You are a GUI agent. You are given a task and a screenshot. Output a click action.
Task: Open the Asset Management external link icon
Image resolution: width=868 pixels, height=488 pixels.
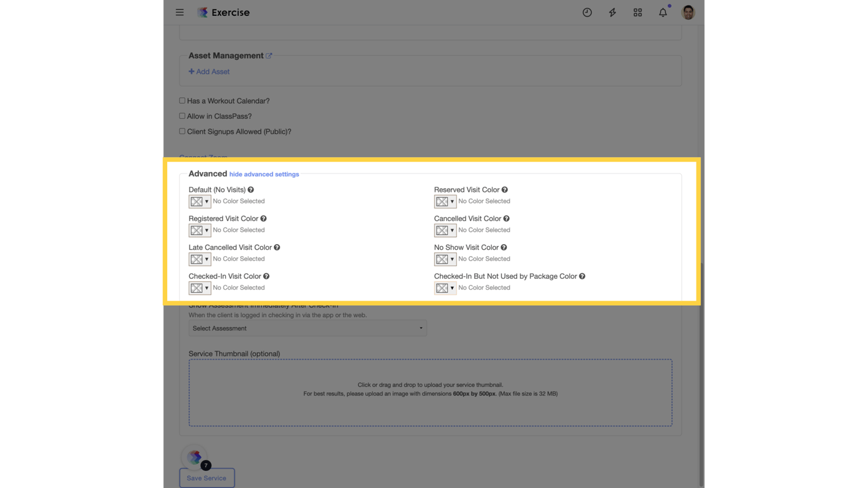pyautogui.click(x=269, y=55)
